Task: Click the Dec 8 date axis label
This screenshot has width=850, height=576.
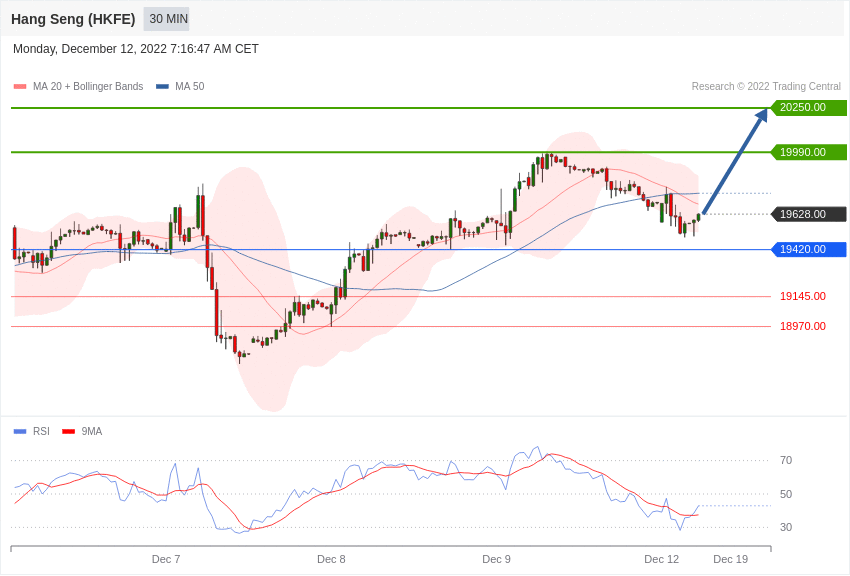Action: click(331, 559)
